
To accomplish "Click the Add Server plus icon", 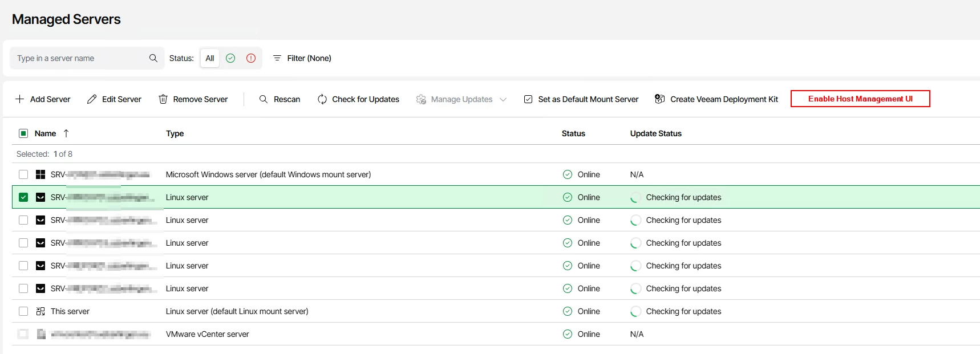I will point(20,99).
